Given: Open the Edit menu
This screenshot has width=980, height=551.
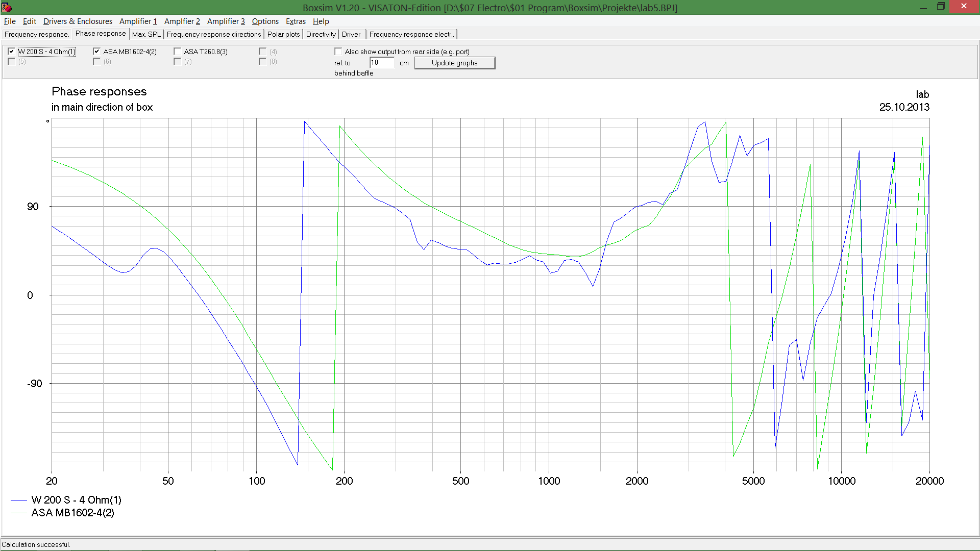Looking at the screenshot, I should click(x=29, y=21).
